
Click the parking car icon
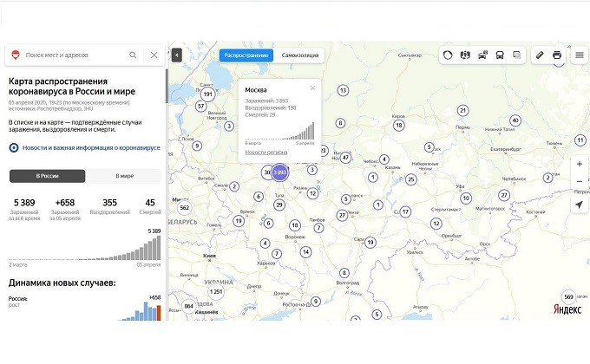(482, 55)
